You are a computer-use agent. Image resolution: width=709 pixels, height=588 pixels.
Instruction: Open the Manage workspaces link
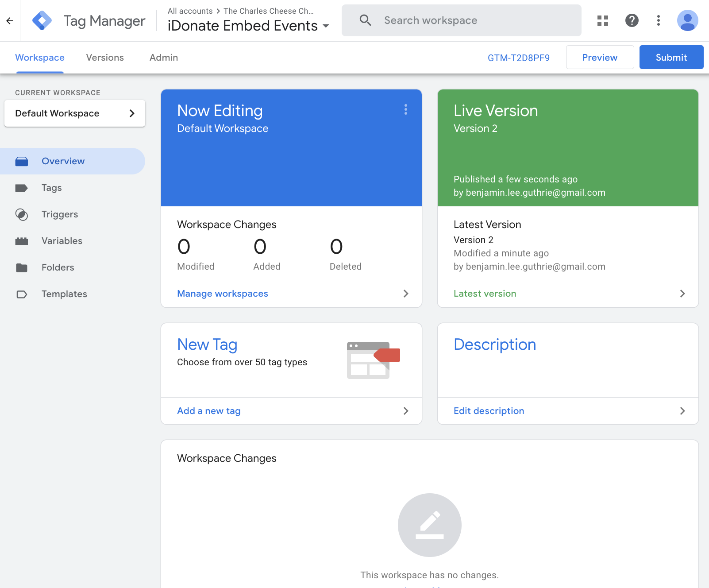pyautogui.click(x=223, y=294)
